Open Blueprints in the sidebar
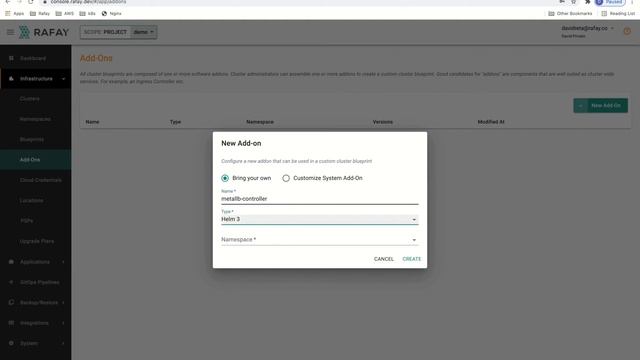The width and height of the screenshot is (640, 360). click(x=31, y=140)
